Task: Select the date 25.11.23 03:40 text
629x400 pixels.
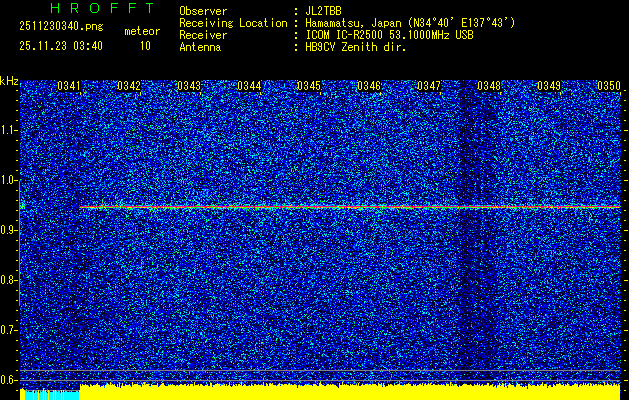Action: tap(61, 46)
